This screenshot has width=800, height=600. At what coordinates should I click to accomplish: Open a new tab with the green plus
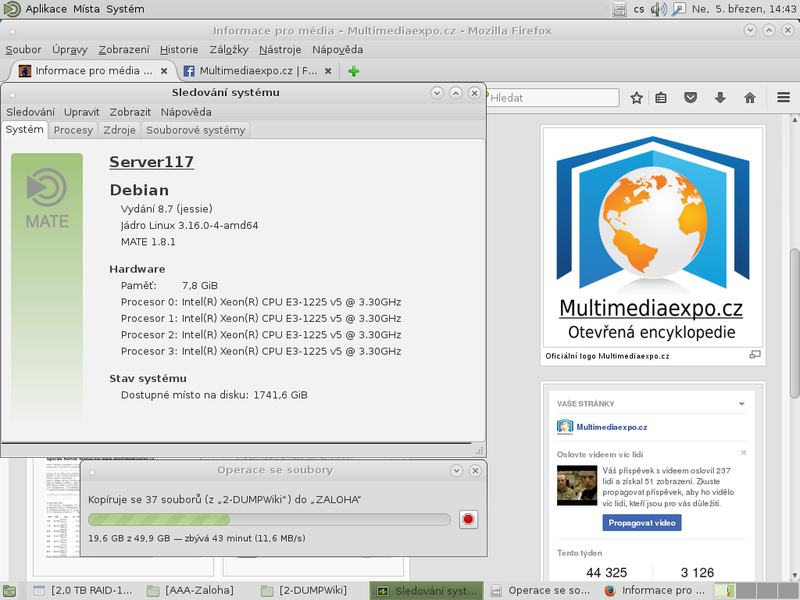point(350,71)
